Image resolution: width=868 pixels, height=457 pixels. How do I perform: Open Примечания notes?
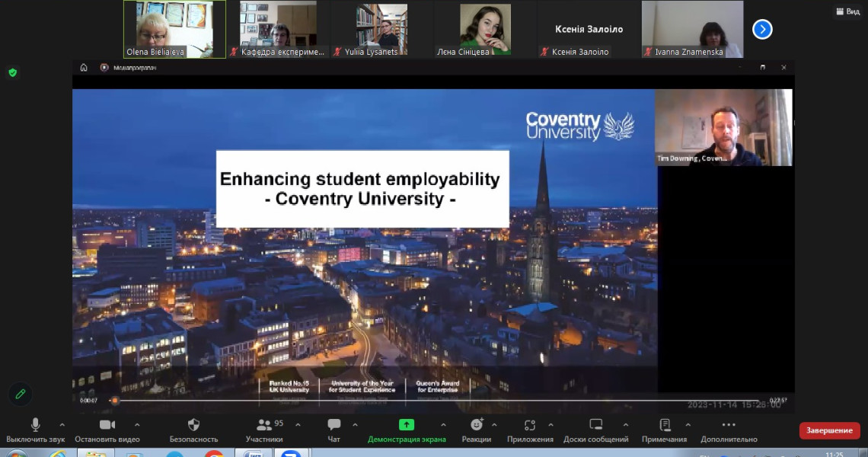coord(664,430)
